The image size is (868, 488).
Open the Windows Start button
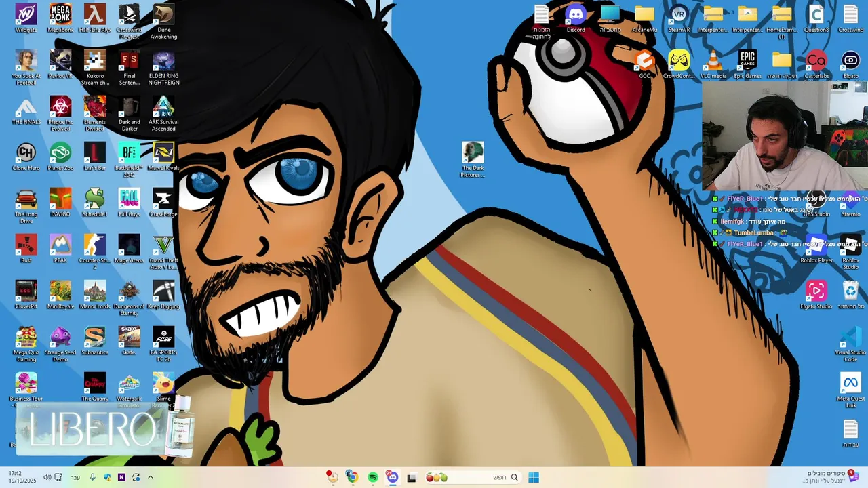coord(534,477)
